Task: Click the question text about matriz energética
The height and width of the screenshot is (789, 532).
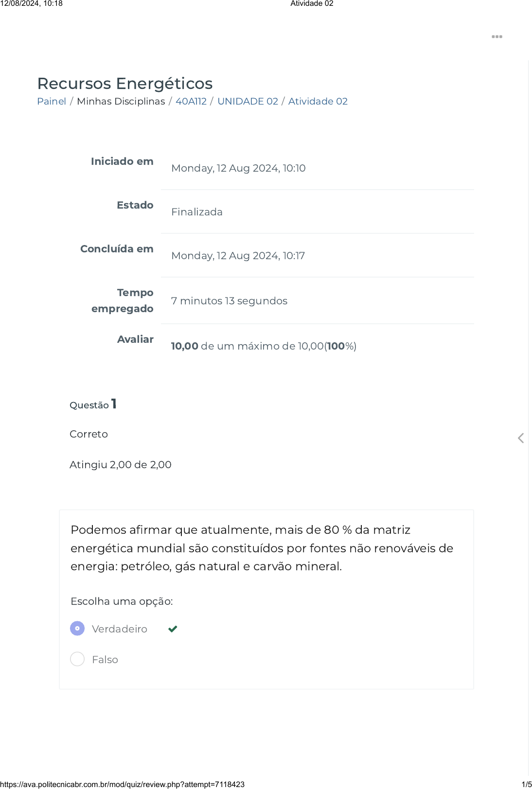Action: pyautogui.click(x=262, y=548)
